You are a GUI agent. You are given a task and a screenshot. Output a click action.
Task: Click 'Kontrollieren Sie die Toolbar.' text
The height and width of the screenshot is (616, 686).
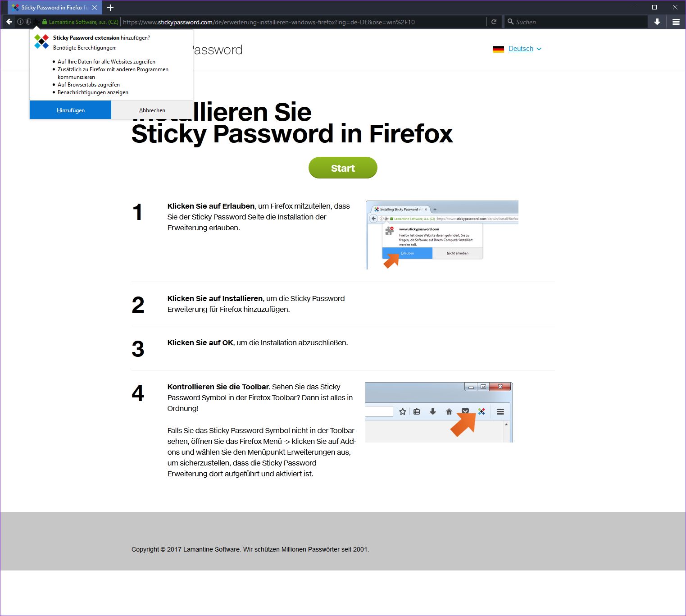pos(219,387)
